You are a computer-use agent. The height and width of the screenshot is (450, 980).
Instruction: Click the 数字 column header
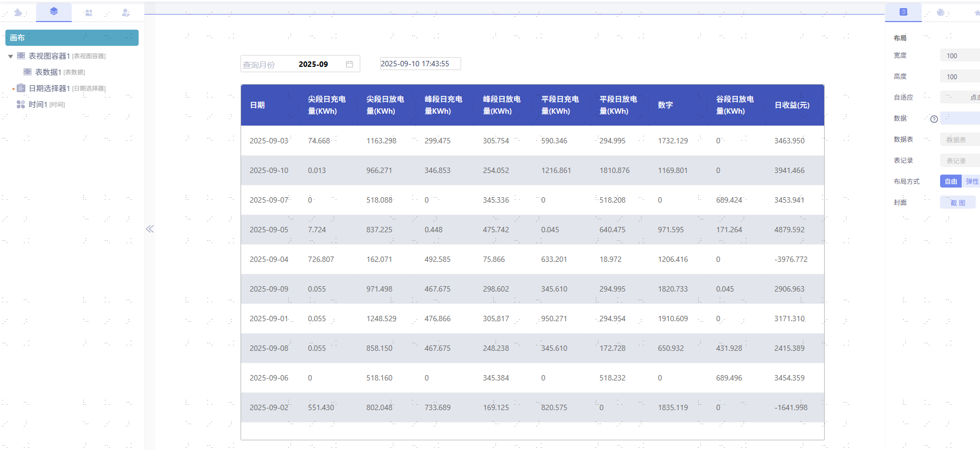tap(666, 105)
